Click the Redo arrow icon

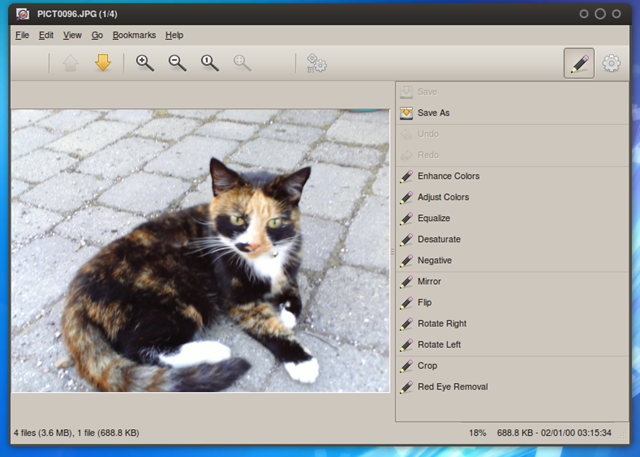point(406,155)
